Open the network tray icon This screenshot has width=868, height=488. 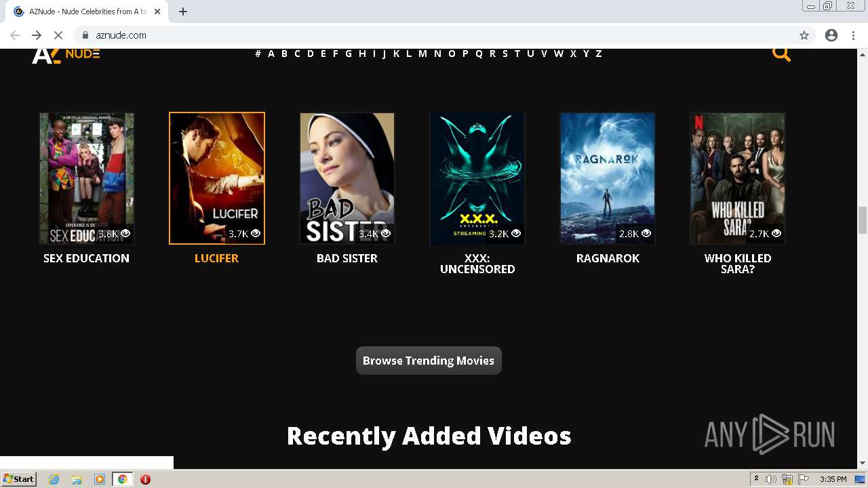(787, 479)
